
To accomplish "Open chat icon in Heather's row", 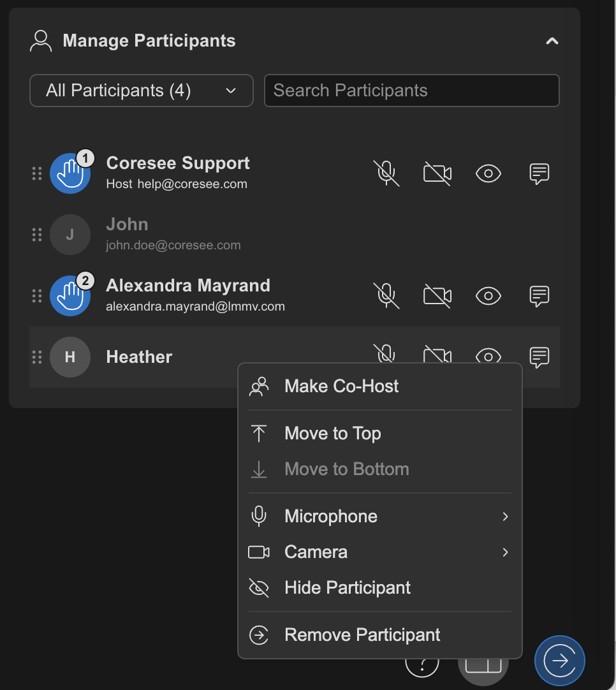I will [x=539, y=357].
